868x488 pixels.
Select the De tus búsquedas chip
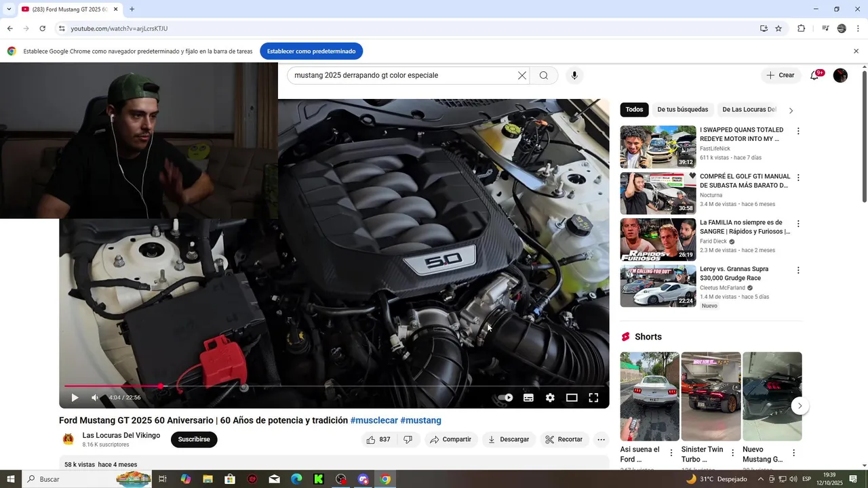pyautogui.click(x=682, y=110)
